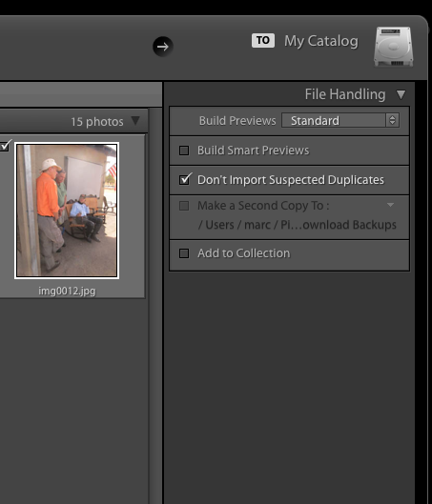Open the Build Previews Standard dropdown
432x504 pixels.
[x=340, y=121]
